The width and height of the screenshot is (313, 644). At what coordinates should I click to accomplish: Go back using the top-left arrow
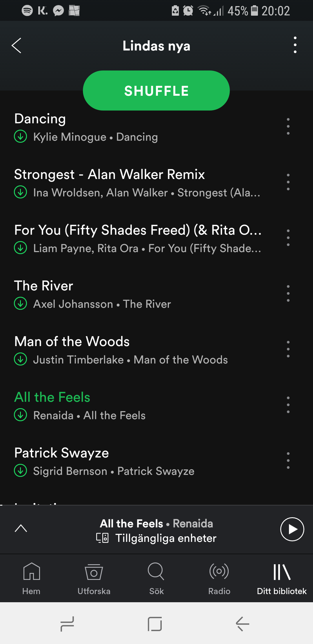(x=17, y=46)
